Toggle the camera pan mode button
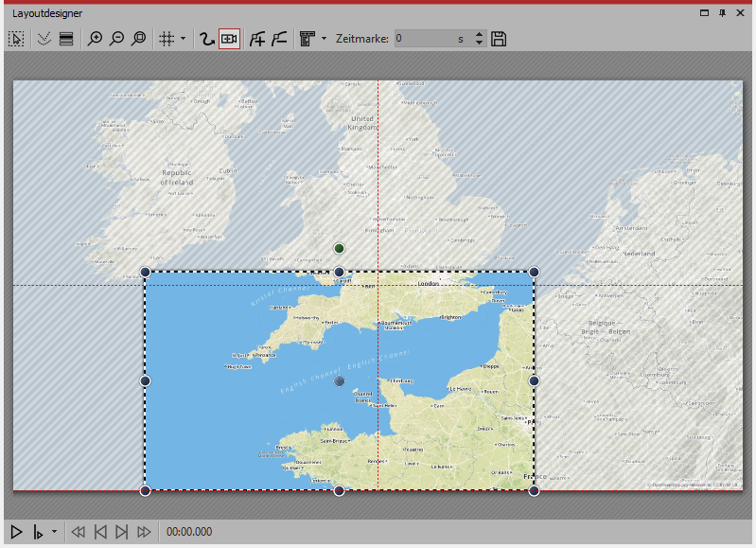756x548 pixels. click(229, 39)
